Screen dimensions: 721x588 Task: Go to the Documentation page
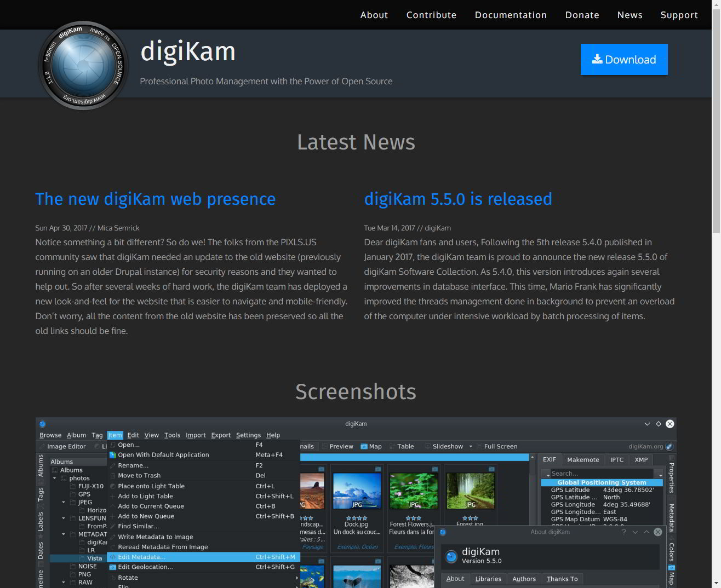pos(511,15)
